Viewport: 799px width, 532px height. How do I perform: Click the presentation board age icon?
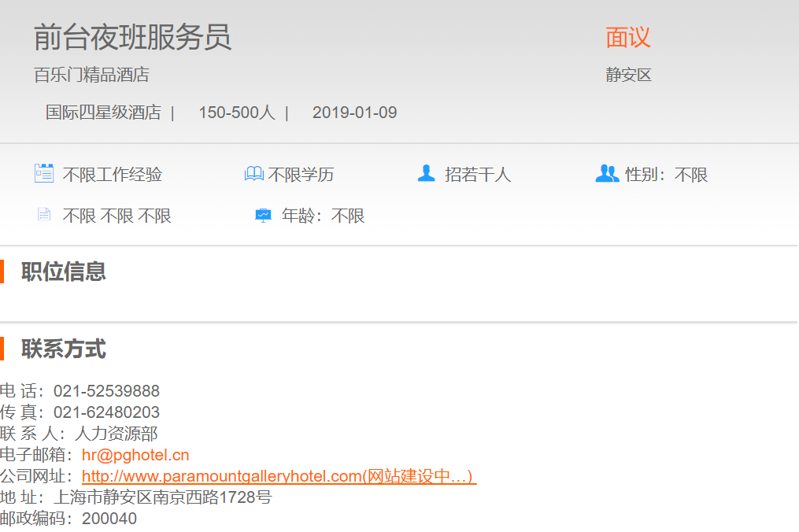tap(264, 215)
